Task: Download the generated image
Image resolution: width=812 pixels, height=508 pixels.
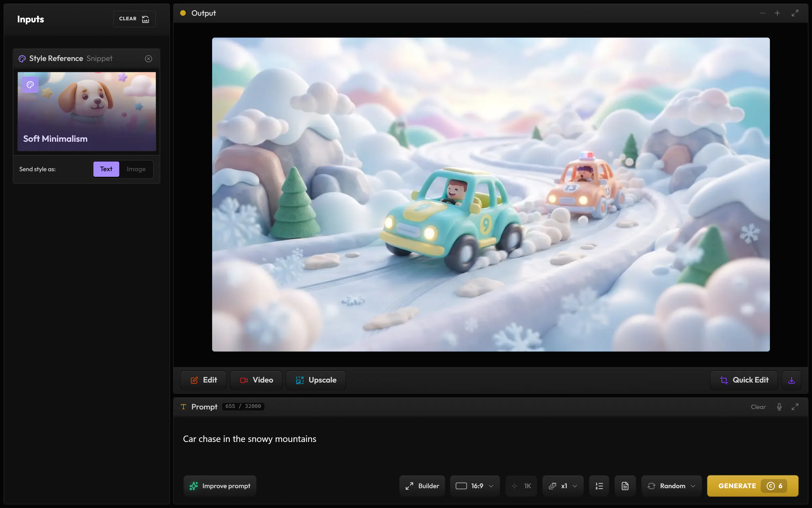Action: 791,380
